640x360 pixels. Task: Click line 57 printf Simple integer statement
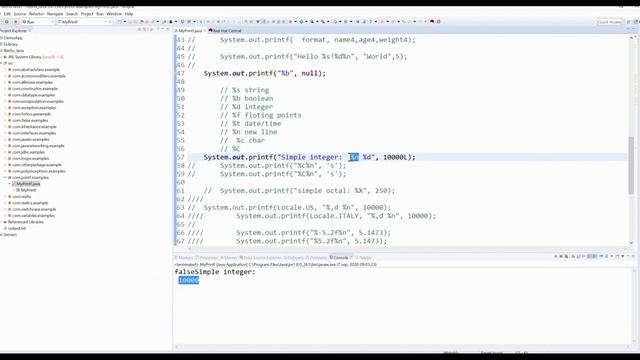coord(309,157)
